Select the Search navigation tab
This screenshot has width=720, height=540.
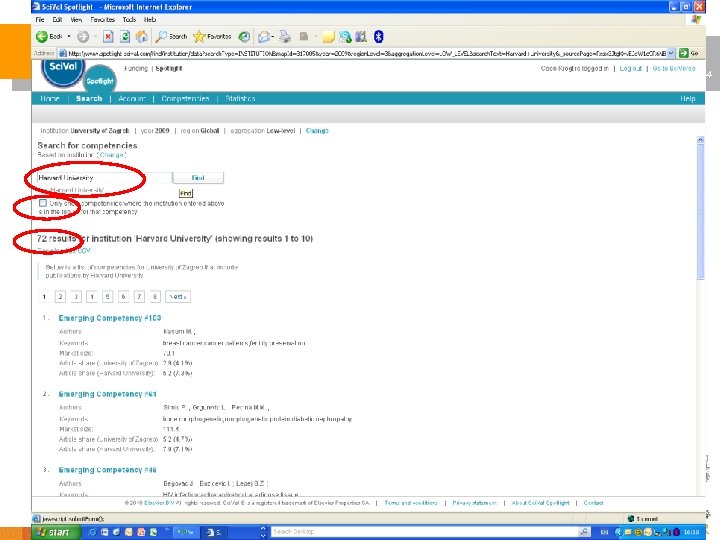(x=89, y=98)
